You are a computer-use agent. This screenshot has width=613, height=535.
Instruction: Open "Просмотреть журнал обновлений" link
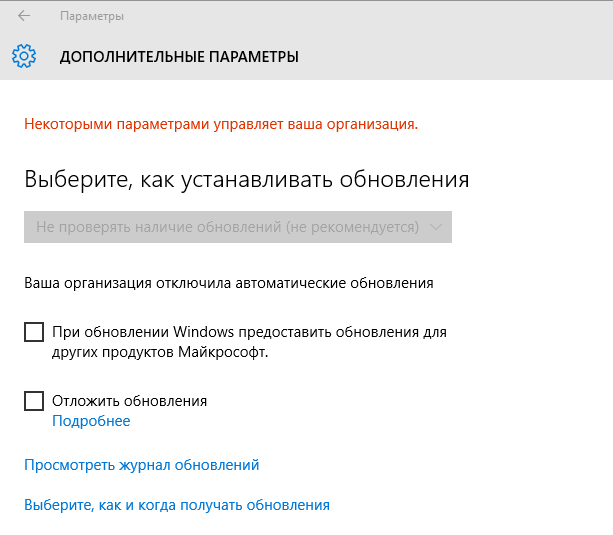(x=141, y=465)
